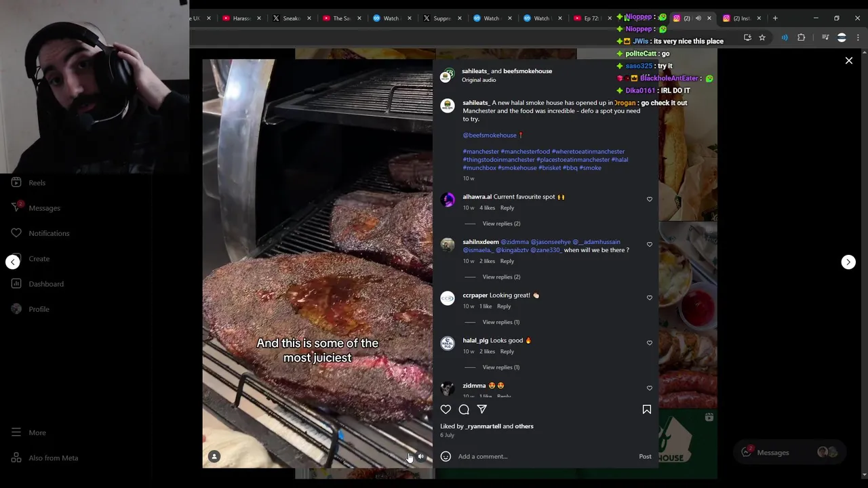
Task: Open alhawra.al commenter avatar
Action: click(x=447, y=200)
